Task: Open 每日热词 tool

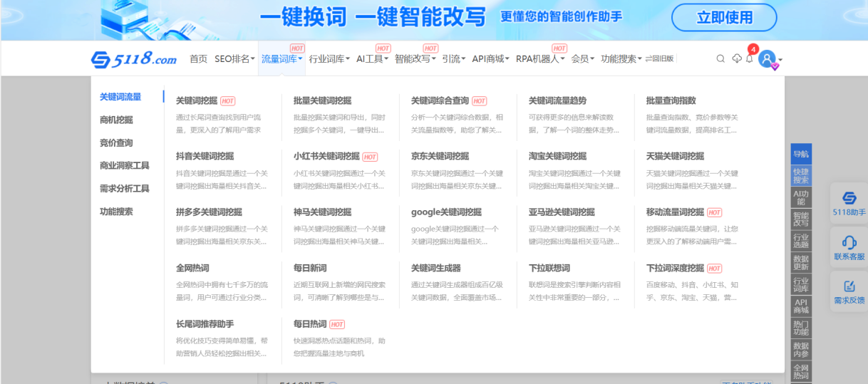Action: pos(310,323)
